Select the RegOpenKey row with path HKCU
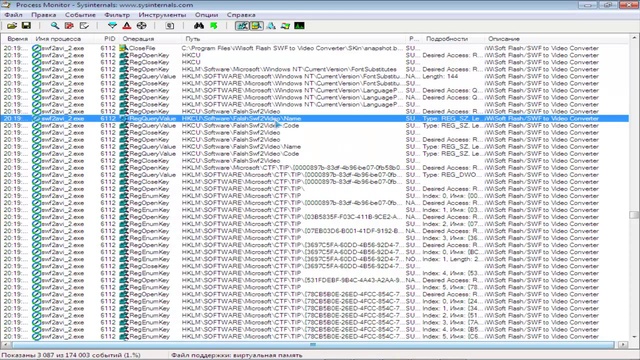 (x=315, y=55)
